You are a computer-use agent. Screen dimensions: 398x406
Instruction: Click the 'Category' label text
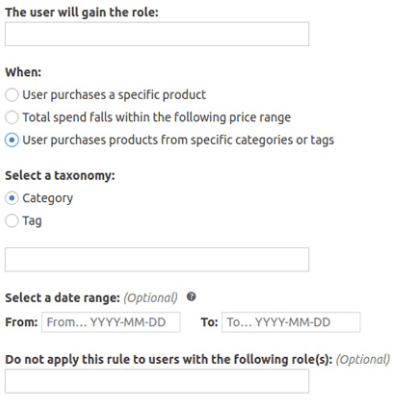(x=48, y=198)
